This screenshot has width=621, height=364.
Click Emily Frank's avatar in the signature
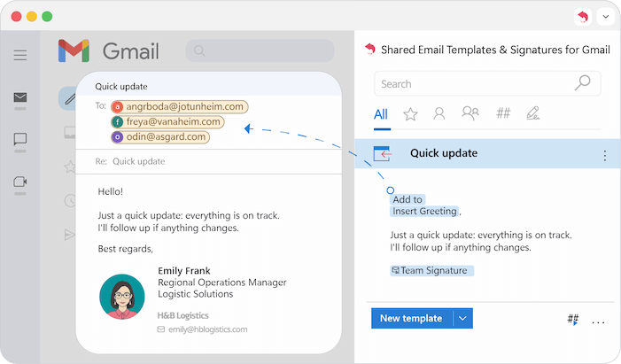122,297
